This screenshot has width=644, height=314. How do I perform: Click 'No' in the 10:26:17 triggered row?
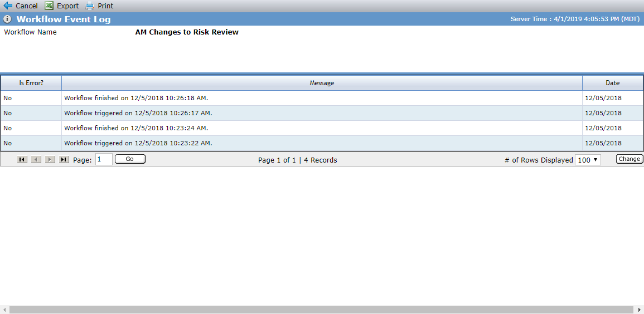7,112
